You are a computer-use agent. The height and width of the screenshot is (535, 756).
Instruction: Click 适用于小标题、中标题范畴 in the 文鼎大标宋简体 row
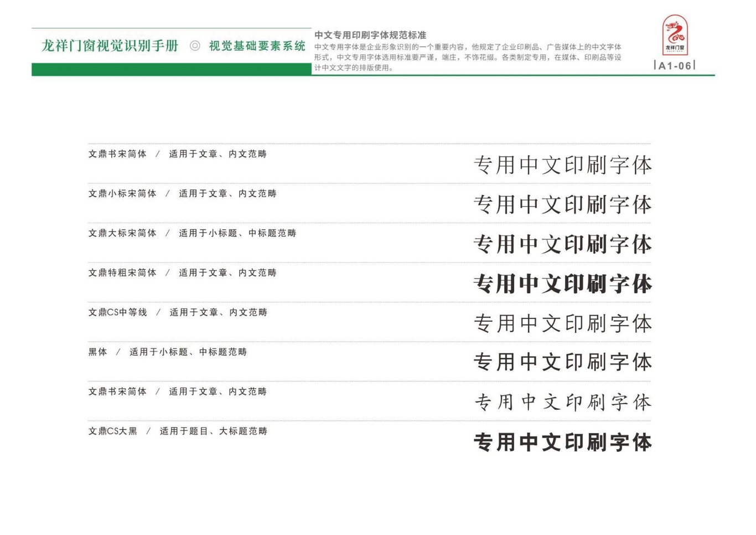coord(237,233)
